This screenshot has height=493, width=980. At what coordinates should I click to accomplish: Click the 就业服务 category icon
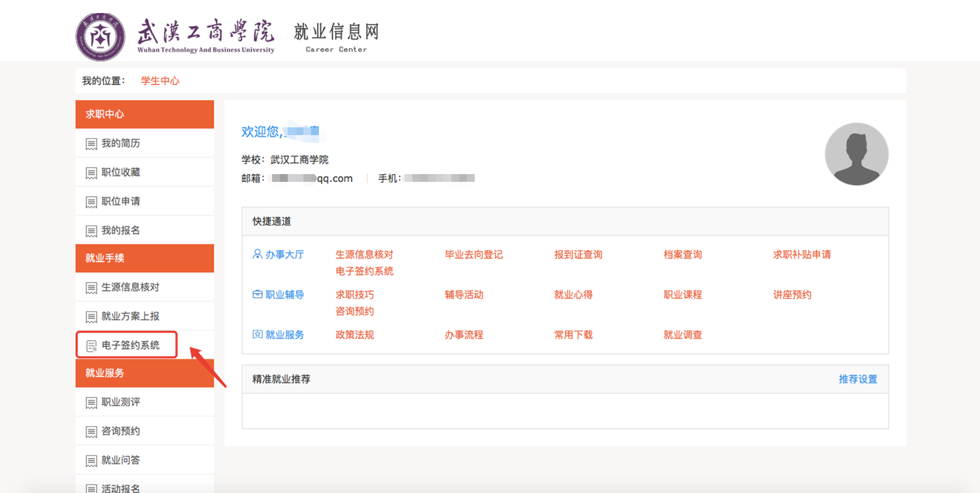point(257,335)
